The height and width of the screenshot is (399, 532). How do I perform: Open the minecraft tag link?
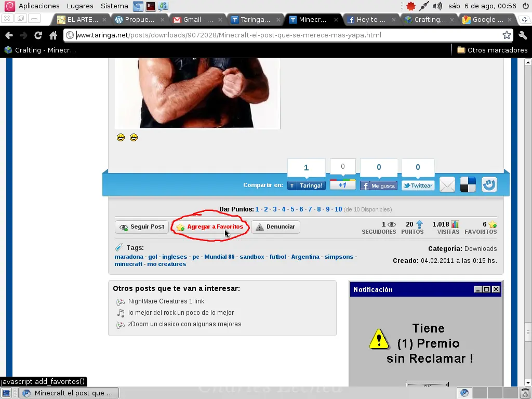(128, 264)
